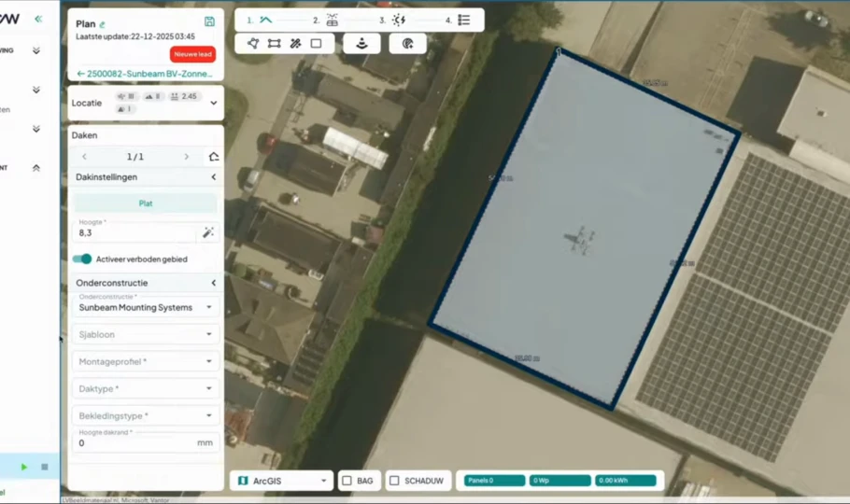This screenshot has width=850, height=504.
Task: Open the Montageprofiel dropdown
Action: (x=145, y=361)
